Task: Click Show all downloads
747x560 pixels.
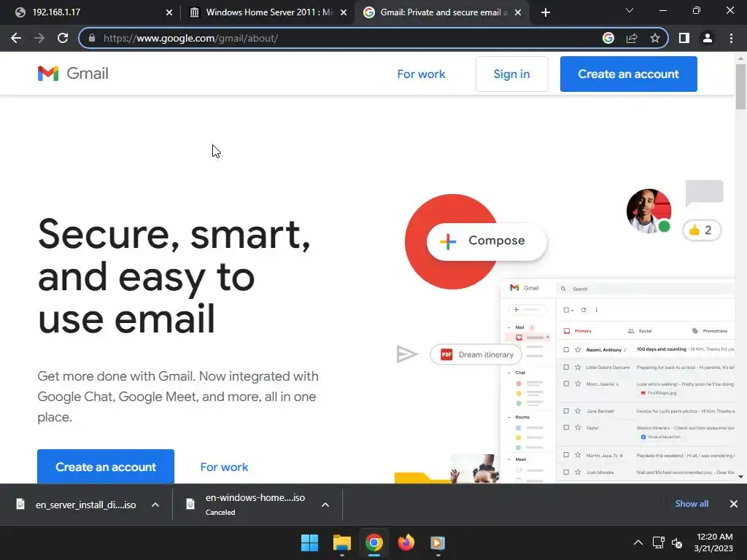Action: point(692,503)
